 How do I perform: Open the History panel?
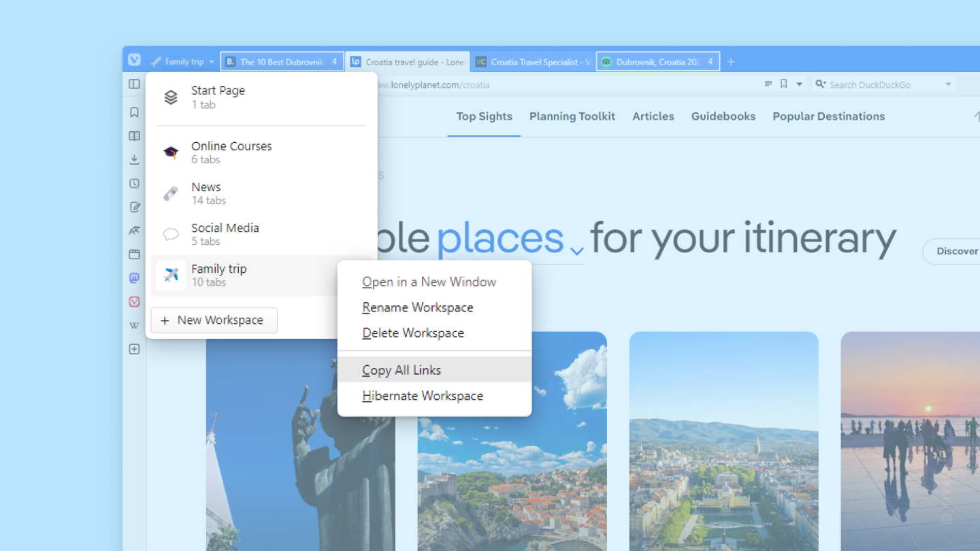pos(134,184)
